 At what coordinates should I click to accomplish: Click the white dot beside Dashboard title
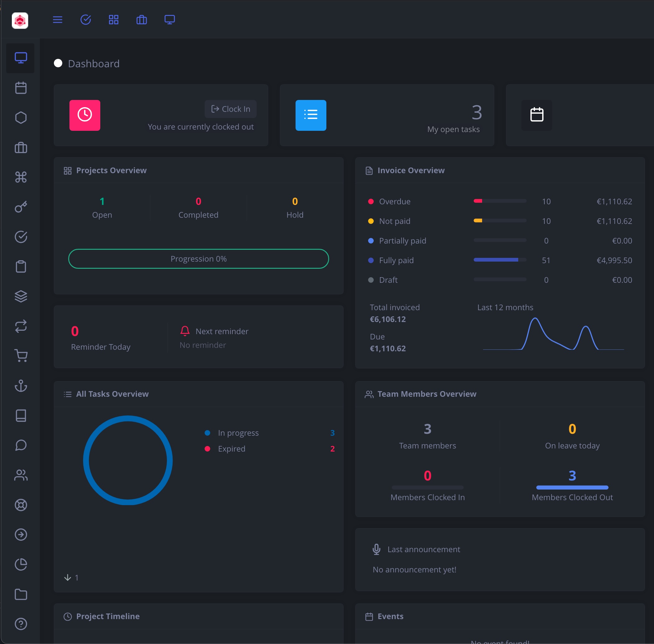(58, 63)
